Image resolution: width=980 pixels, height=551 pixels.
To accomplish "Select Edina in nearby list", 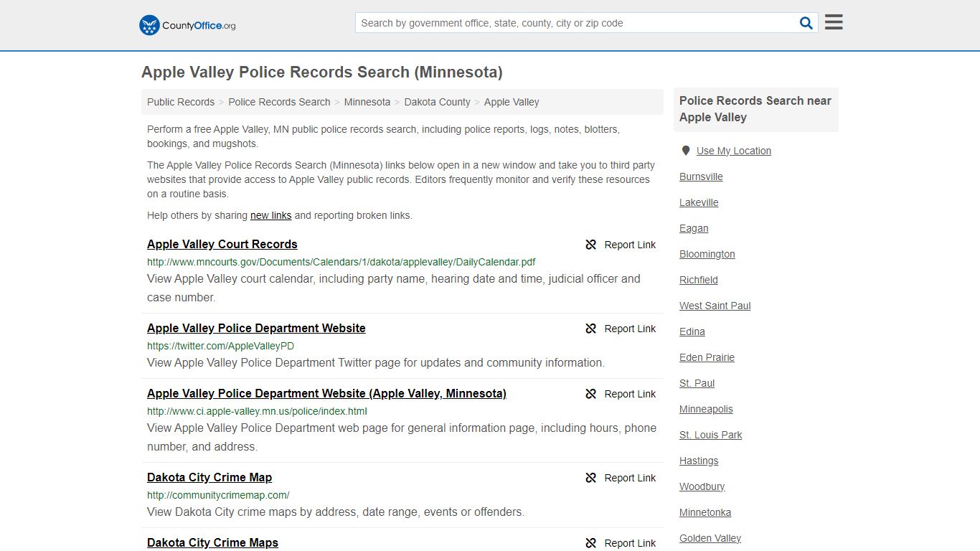I will (692, 331).
